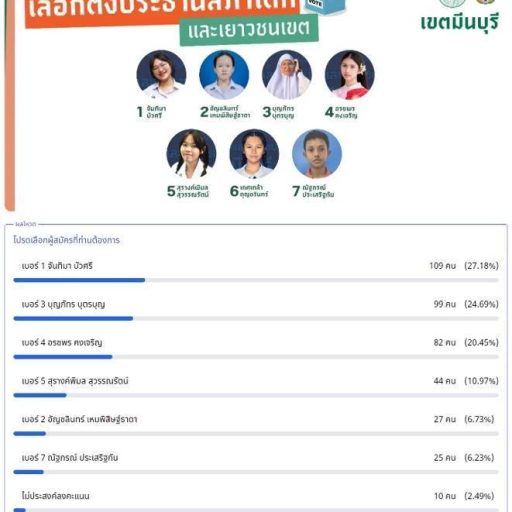Click the เบอร์ 7 result progress bar
The height and width of the screenshot is (512, 512).
[x=256, y=472]
